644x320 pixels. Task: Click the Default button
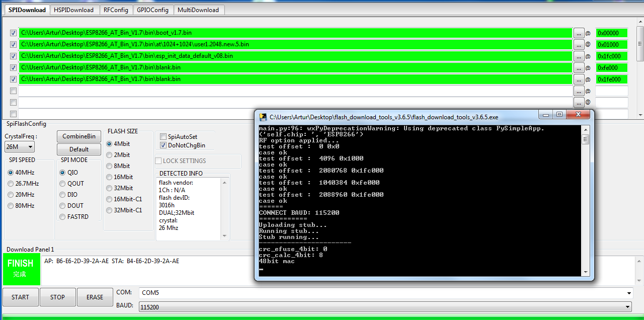coord(79,149)
